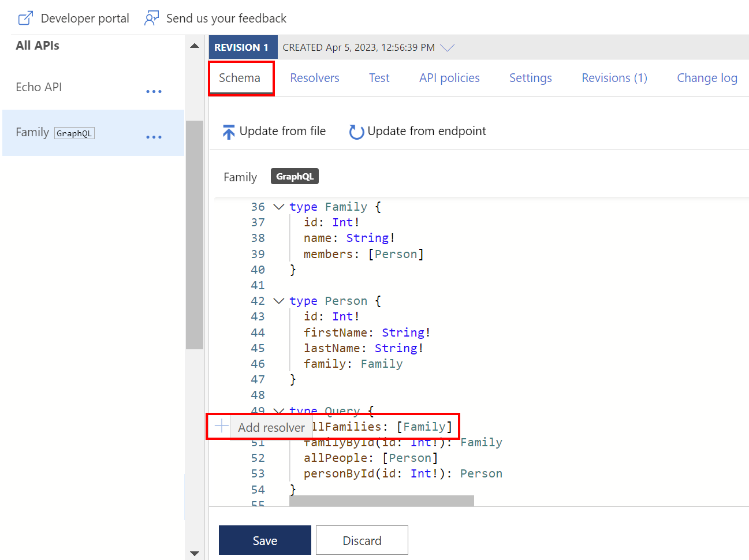Click the Add resolver button
Viewport: 749px width, 560px height.
point(271,427)
